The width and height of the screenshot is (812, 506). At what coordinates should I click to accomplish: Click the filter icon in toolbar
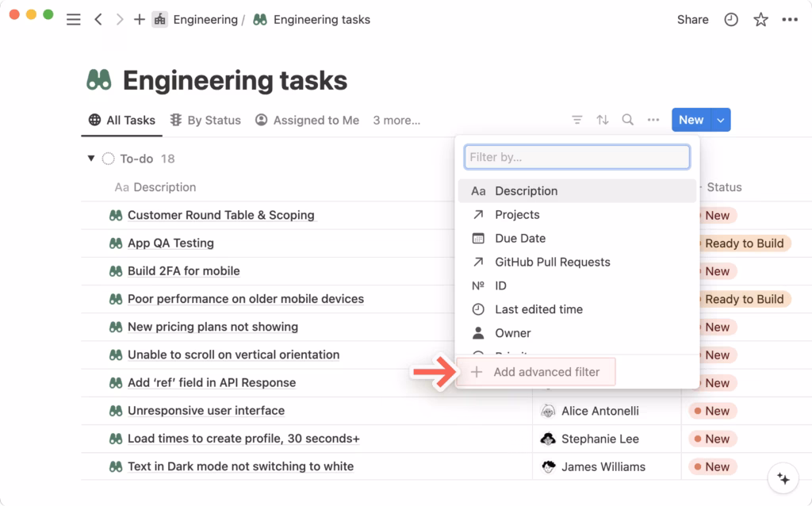[x=577, y=120]
